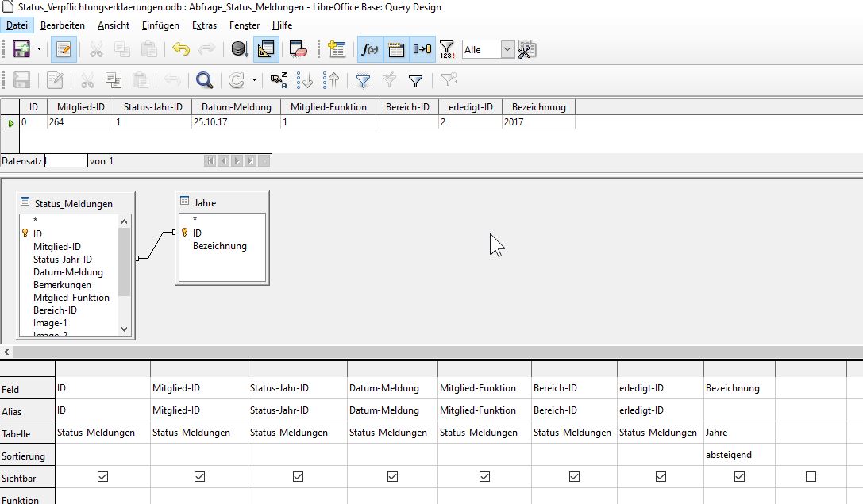Screen dimensions: 863x504
Task: Open the Bearbeiten menu
Action: click(63, 25)
